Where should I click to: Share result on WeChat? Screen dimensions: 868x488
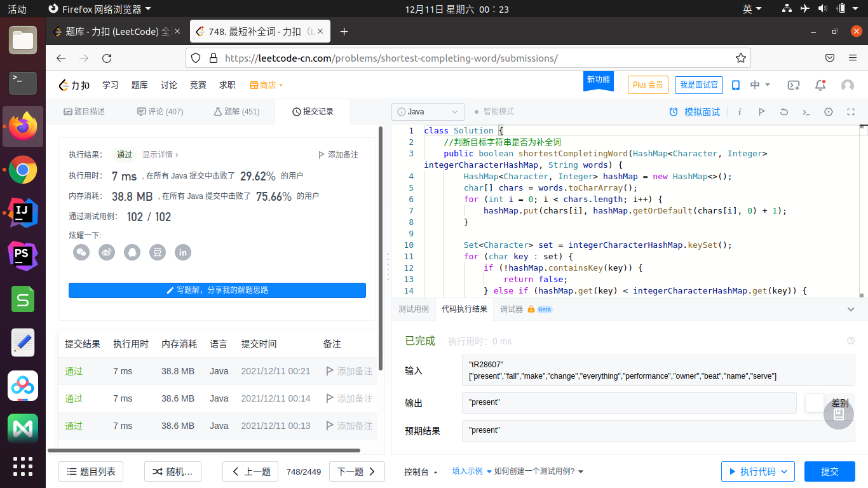(x=81, y=252)
